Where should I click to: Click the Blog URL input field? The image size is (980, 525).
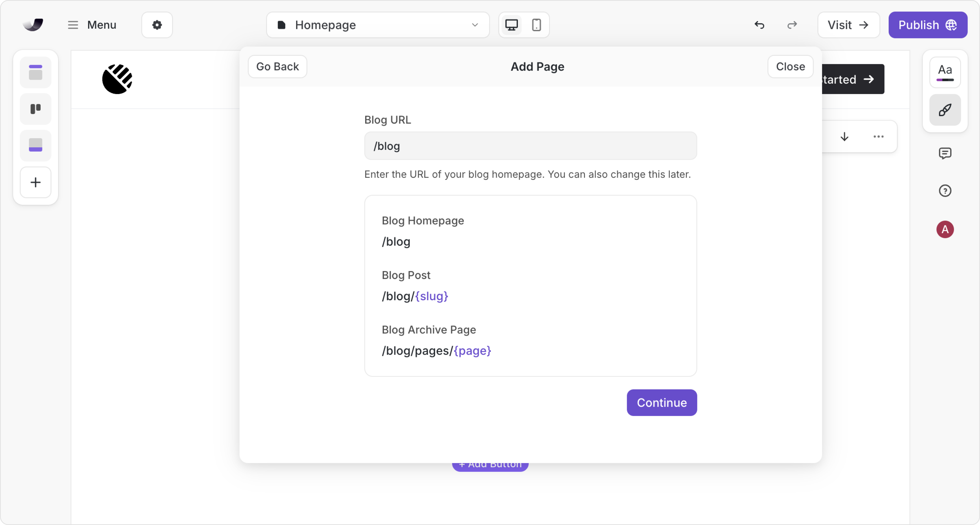click(530, 146)
